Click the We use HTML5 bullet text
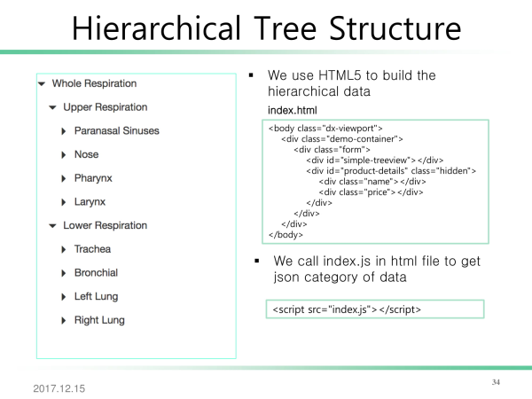Viewport: 532px width, 399px height. tap(351, 83)
